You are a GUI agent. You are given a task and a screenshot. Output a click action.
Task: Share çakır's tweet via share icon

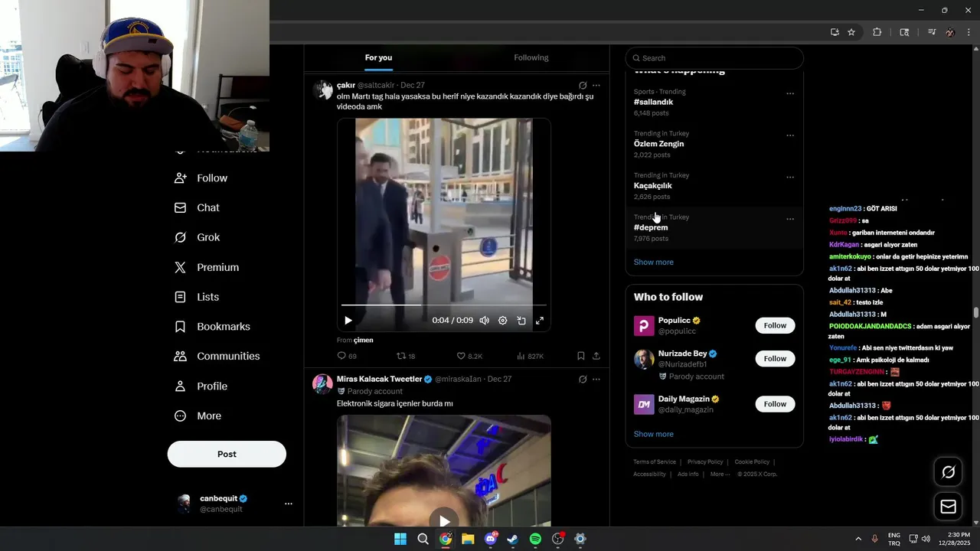pyautogui.click(x=596, y=356)
